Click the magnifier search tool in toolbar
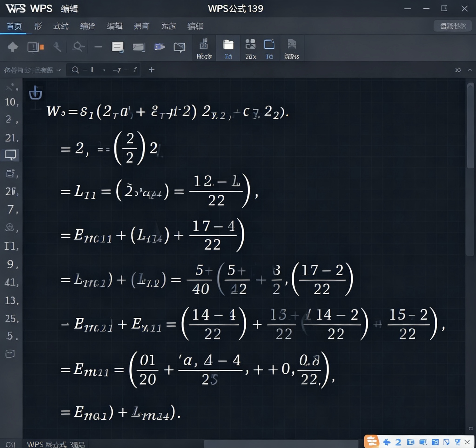Screen dimensions: 476x448 [78, 47]
